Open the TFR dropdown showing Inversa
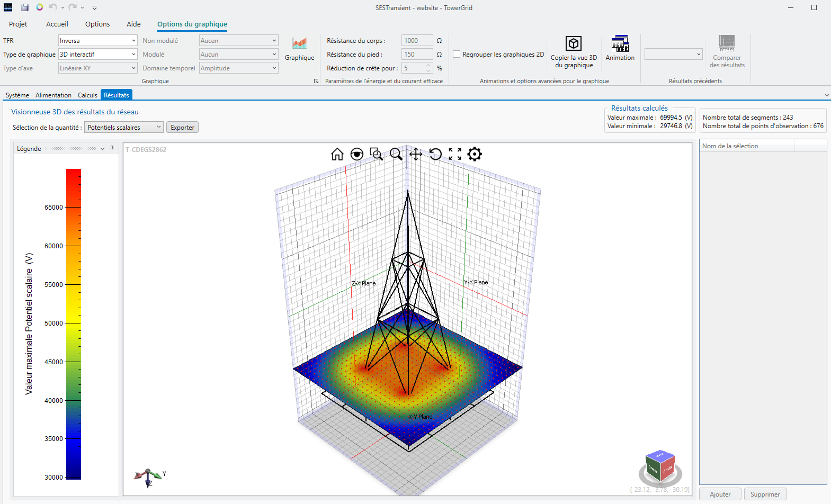The width and height of the screenshot is (831, 504). tap(97, 41)
